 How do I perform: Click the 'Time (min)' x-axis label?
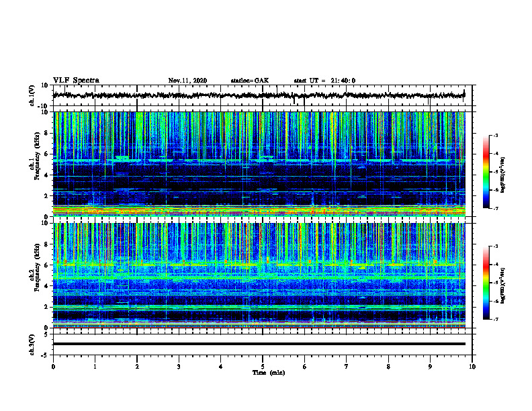[x=269, y=373]
